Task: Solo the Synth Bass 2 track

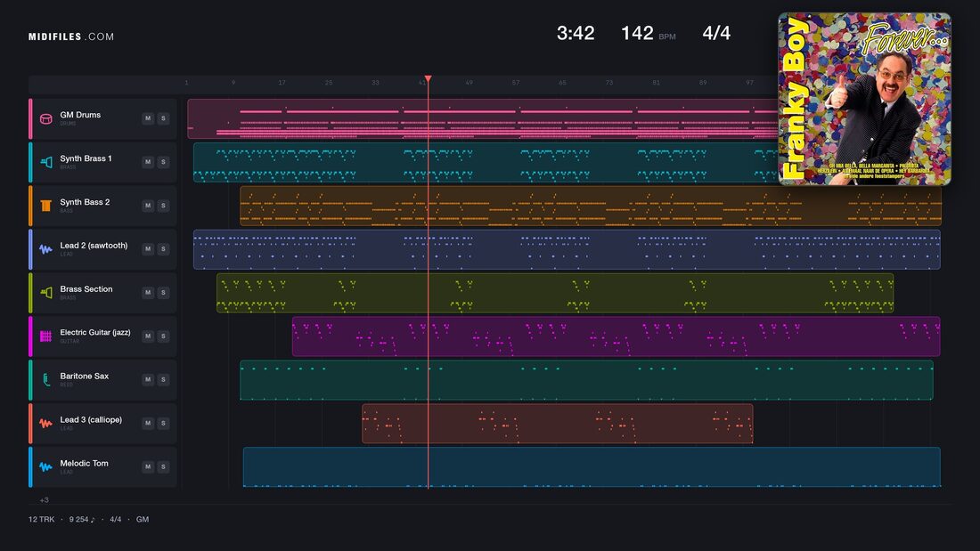Action: [163, 206]
